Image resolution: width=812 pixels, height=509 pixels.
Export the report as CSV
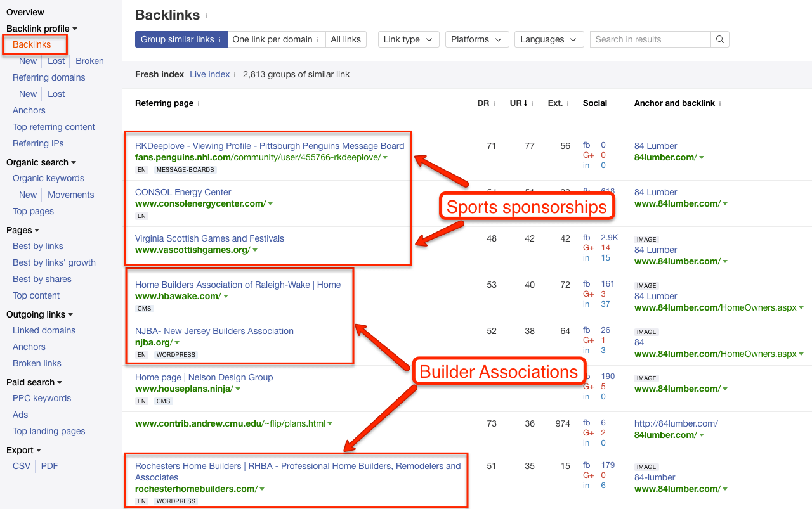[21, 466]
